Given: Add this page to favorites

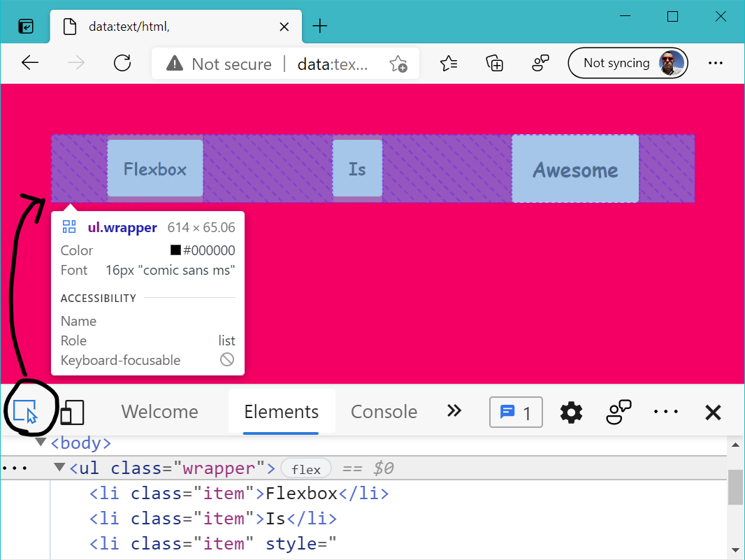Looking at the screenshot, I should pos(398,64).
